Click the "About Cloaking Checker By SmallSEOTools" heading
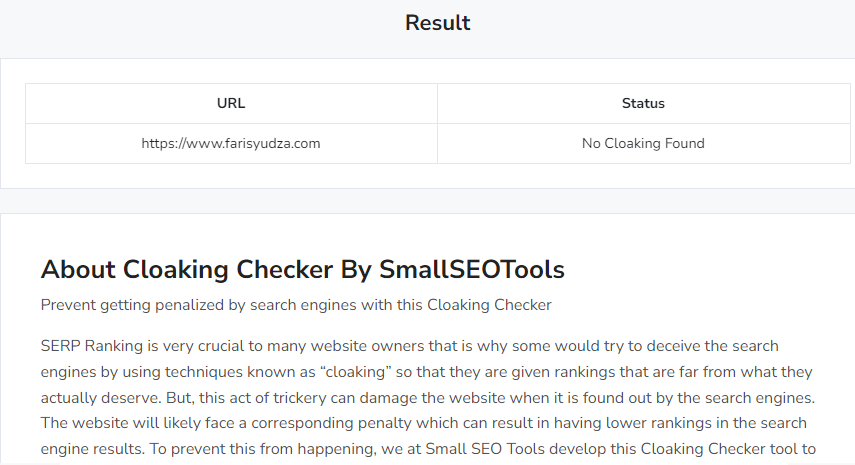This screenshot has height=465, width=855. click(302, 270)
